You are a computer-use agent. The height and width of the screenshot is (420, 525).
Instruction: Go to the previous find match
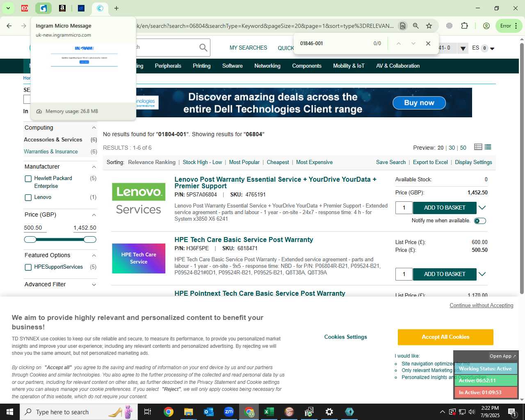398,43
